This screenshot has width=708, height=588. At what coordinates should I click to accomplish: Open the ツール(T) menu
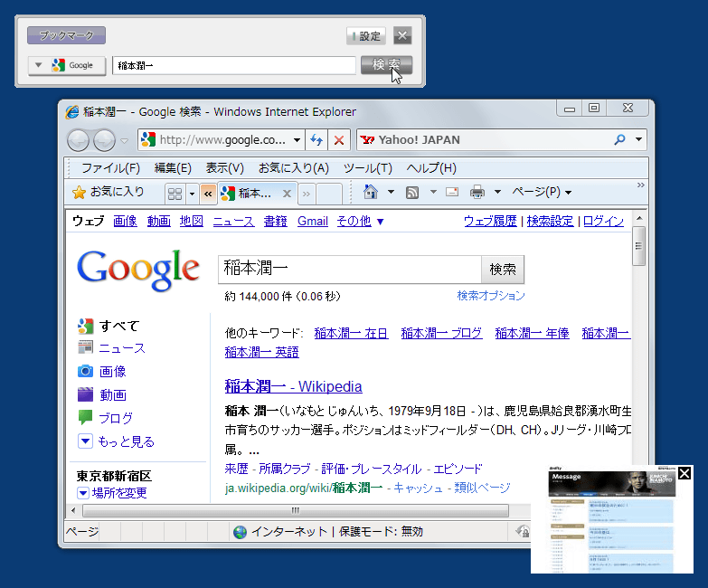tap(367, 168)
